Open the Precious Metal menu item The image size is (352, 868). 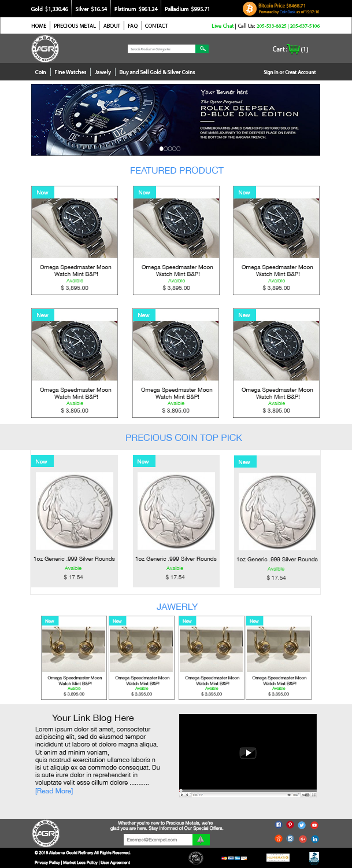click(x=75, y=26)
